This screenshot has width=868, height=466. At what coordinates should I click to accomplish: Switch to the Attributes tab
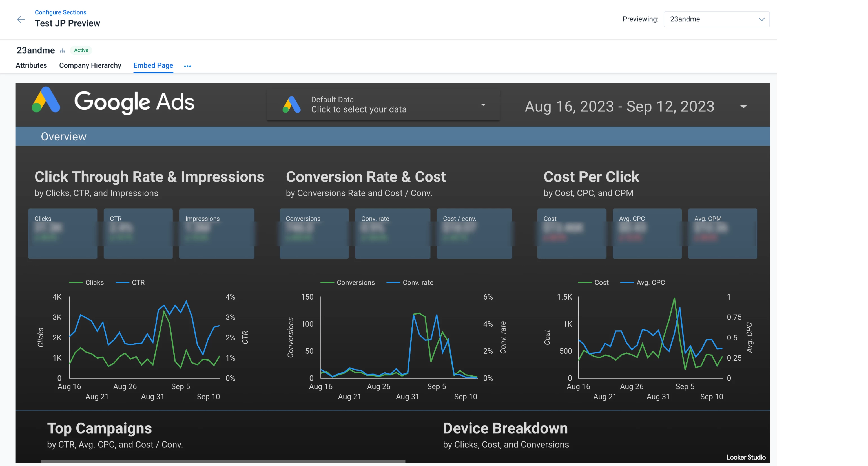point(31,65)
